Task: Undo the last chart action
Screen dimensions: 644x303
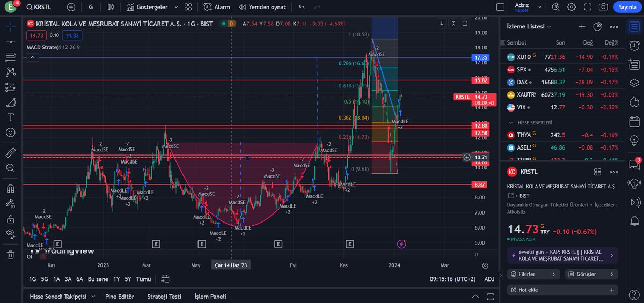Action: click(302, 7)
